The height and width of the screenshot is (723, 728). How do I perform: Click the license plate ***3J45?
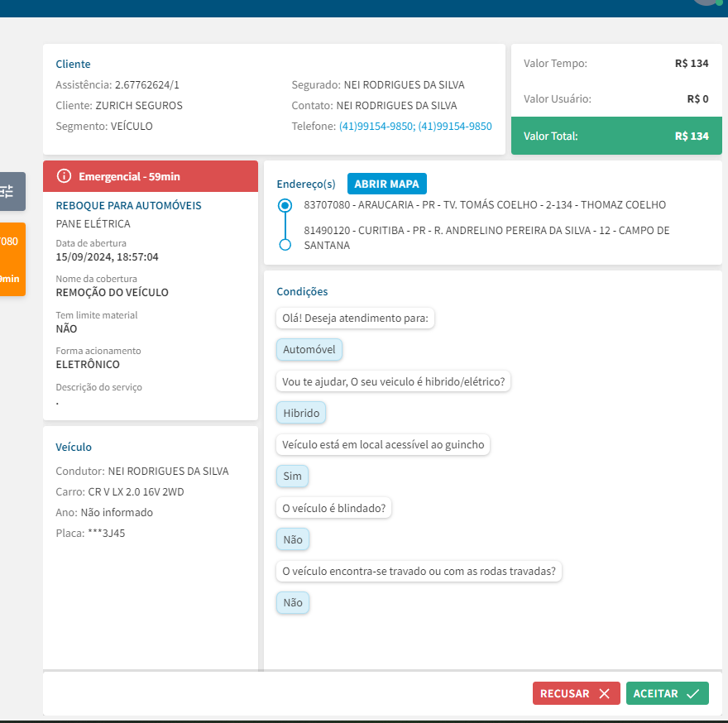coord(107,533)
